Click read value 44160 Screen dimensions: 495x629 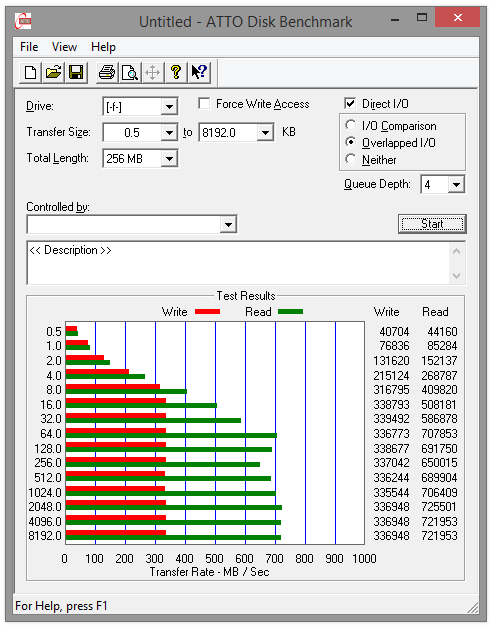coord(442,332)
